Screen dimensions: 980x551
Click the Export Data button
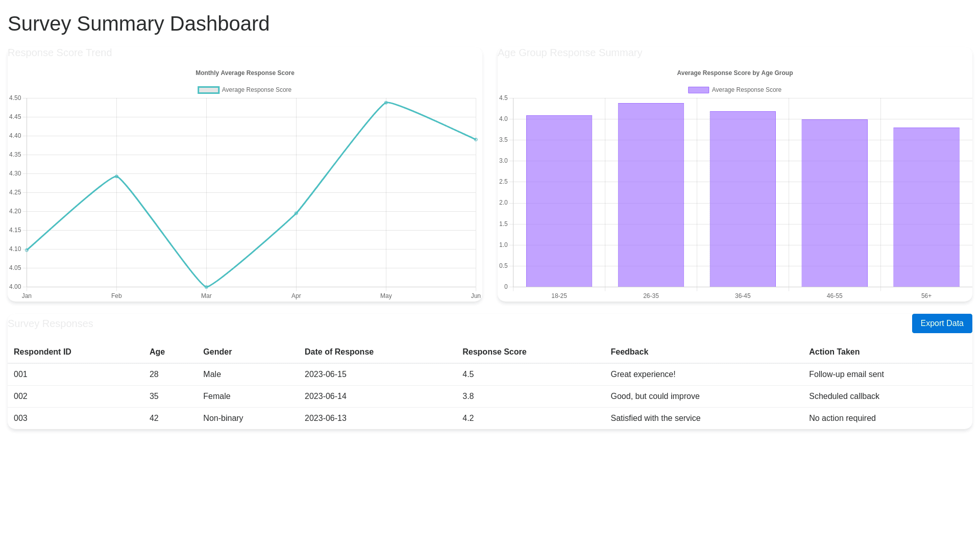(942, 323)
